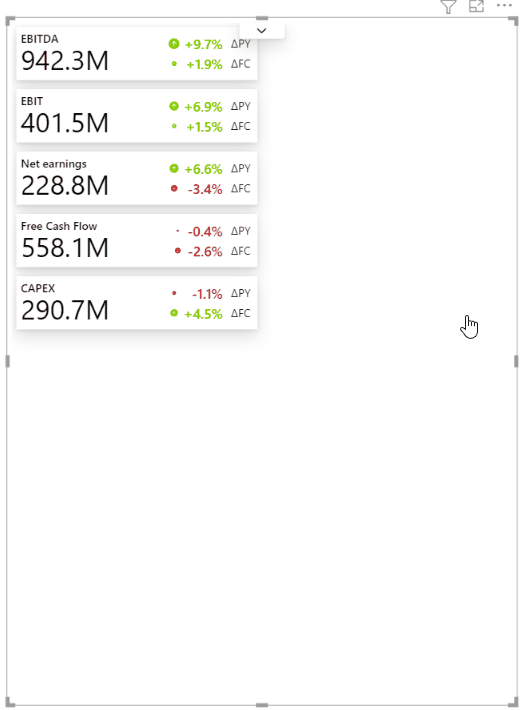Click the EBIT +1.5% forecast variance
Viewport: 524px width, 710px height.
point(204,127)
